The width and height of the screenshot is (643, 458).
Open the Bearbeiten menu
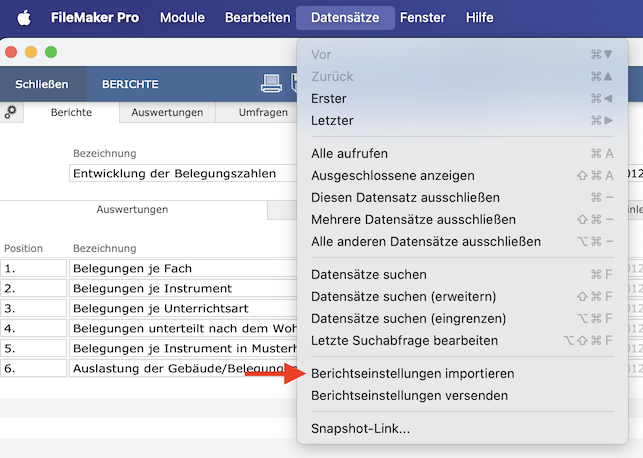tap(258, 18)
